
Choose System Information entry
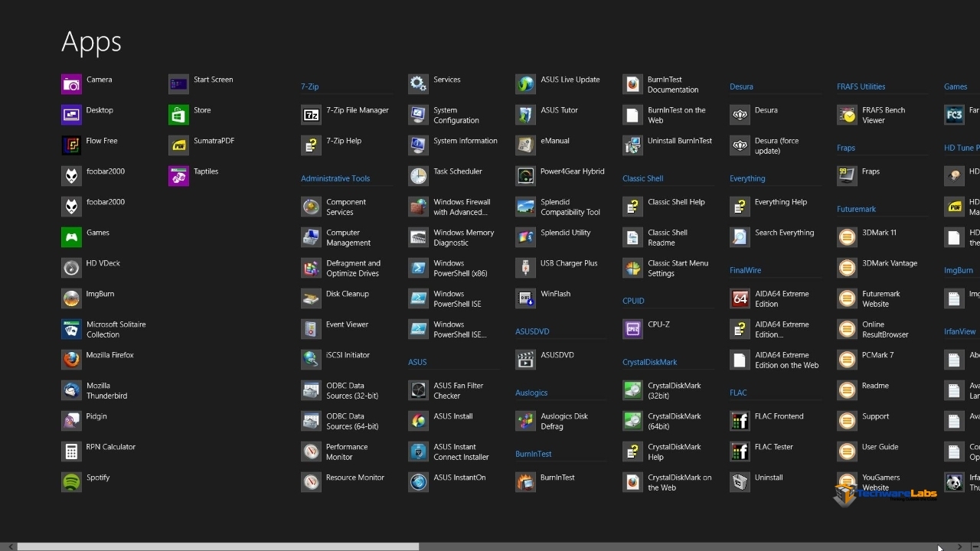(x=453, y=145)
